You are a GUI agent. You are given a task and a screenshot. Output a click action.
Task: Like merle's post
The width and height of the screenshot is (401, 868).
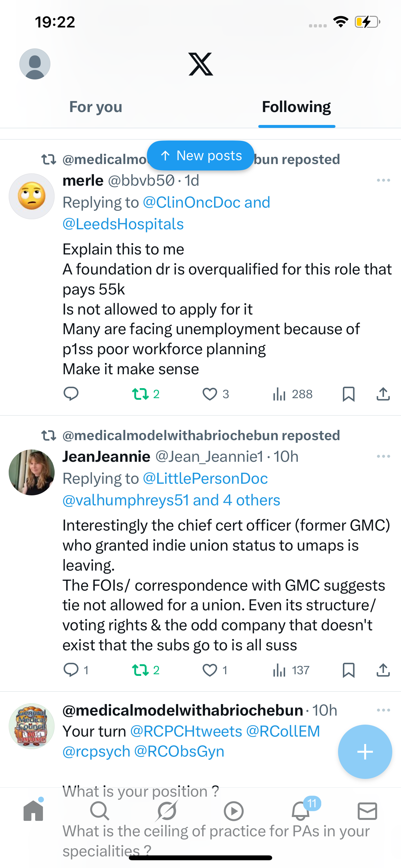click(x=210, y=394)
